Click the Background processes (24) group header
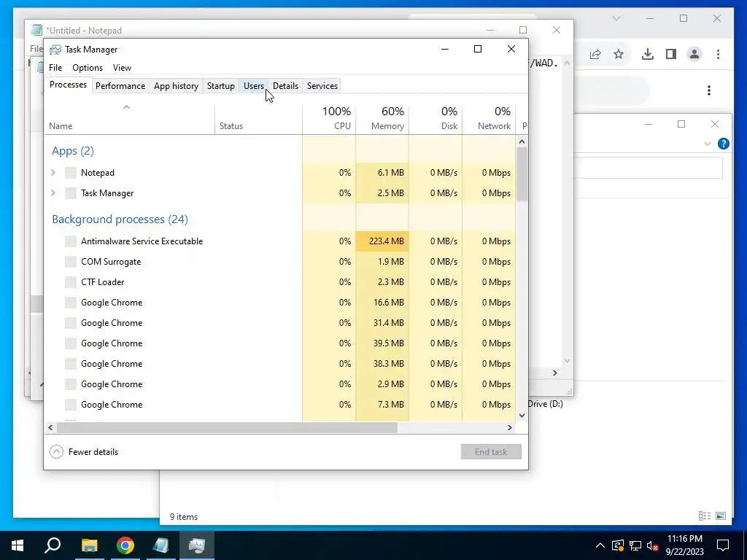 (x=120, y=219)
